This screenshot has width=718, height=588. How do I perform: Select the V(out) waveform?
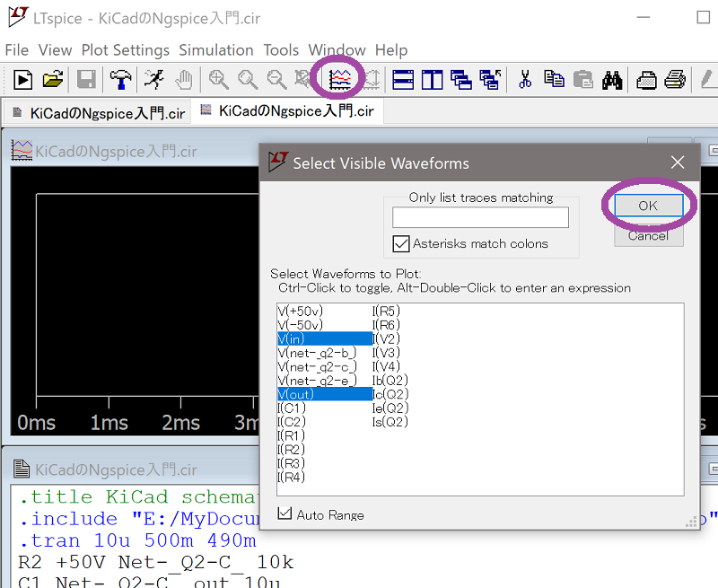[325, 394]
